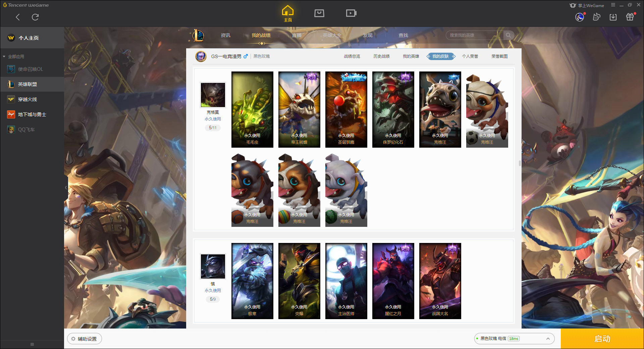The height and width of the screenshot is (349, 644).
Task: Open the video playback icon at top
Action: point(351,13)
